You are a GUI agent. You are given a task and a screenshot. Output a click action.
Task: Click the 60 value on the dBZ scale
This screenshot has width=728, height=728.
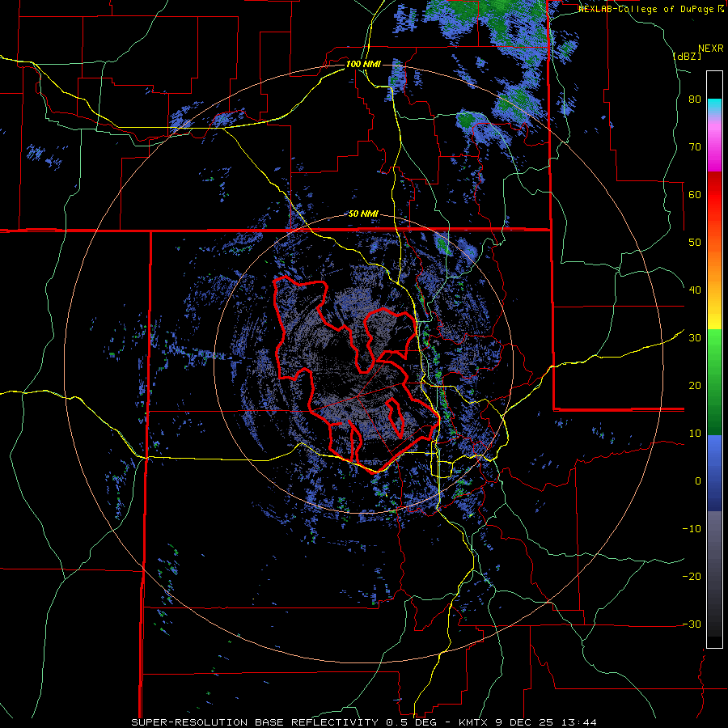point(695,195)
